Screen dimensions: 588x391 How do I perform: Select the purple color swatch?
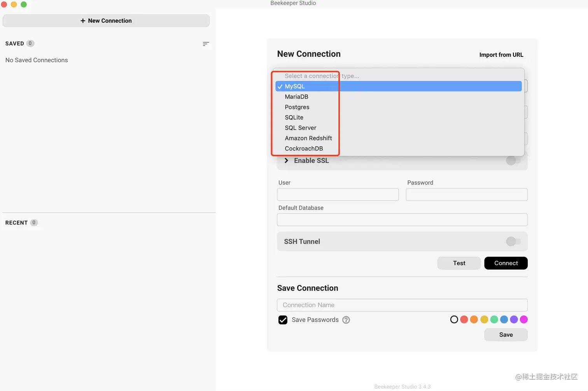point(514,319)
